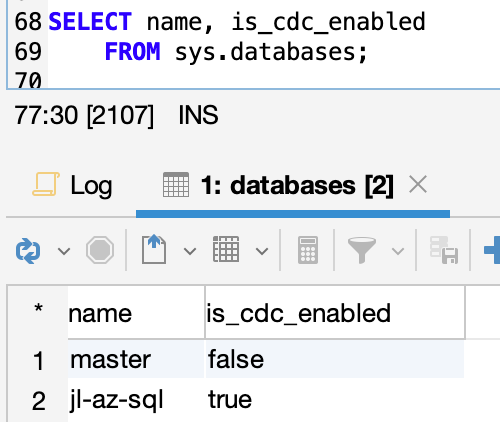Select row 2 jl-az-sql name cell

(136, 400)
